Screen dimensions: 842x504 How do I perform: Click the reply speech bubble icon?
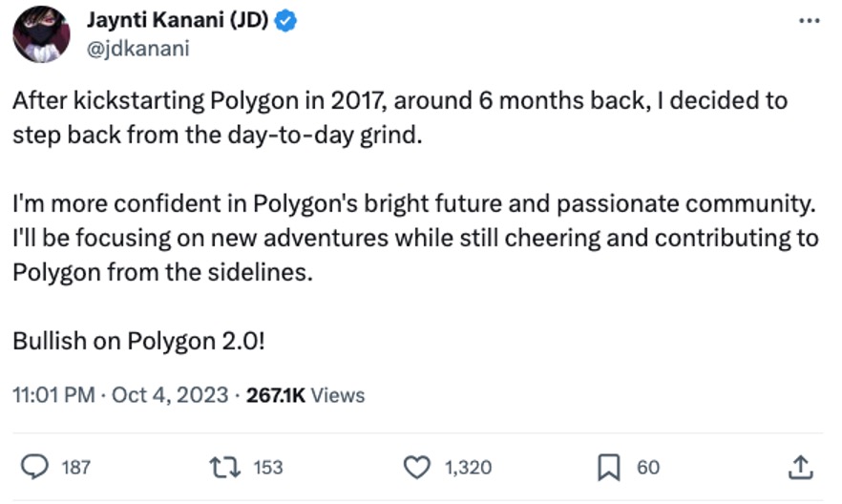[x=35, y=467]
